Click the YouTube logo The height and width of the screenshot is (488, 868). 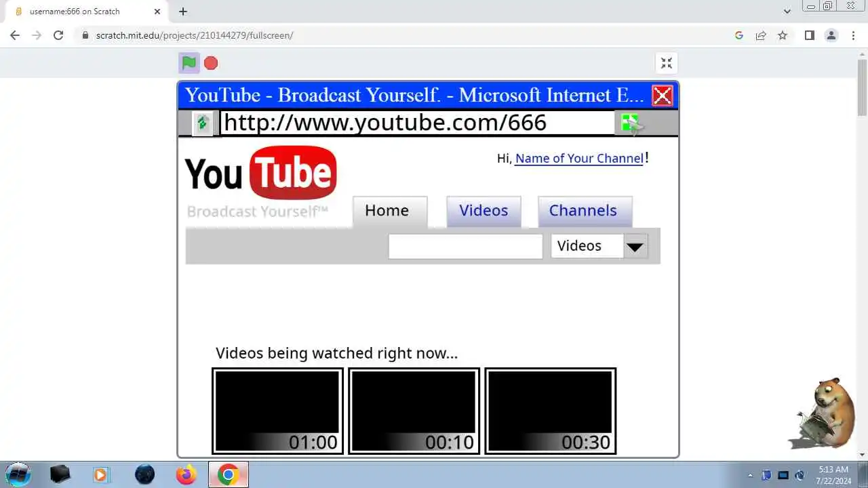(261, 173)
